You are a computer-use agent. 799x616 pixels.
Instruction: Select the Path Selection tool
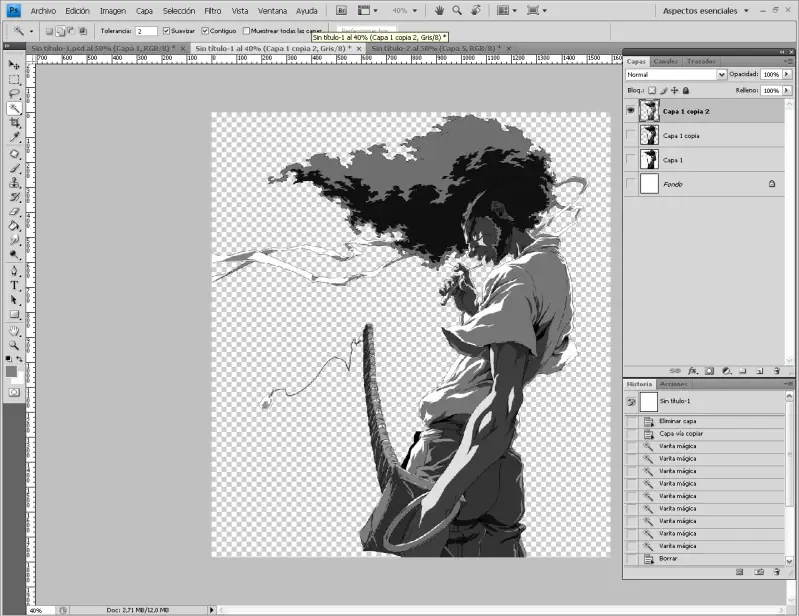click(x=14, y=300)
